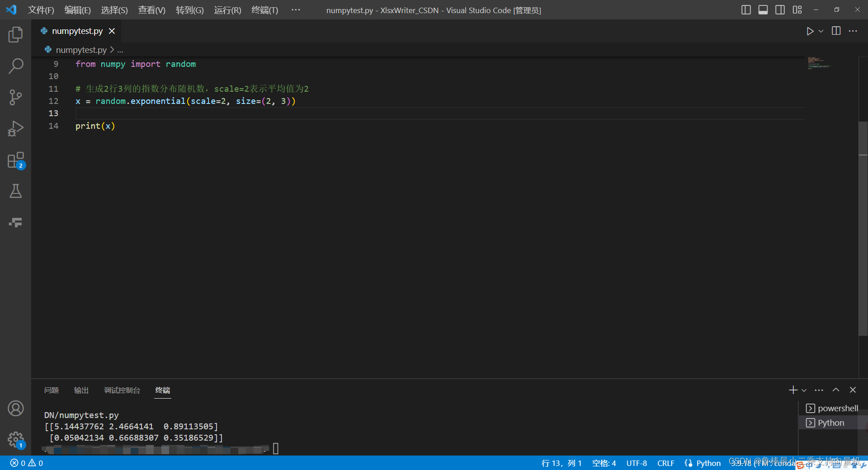Maximize the panel size chevron
The height and width of the screenshot is (470, 868).
pos(836,390)
